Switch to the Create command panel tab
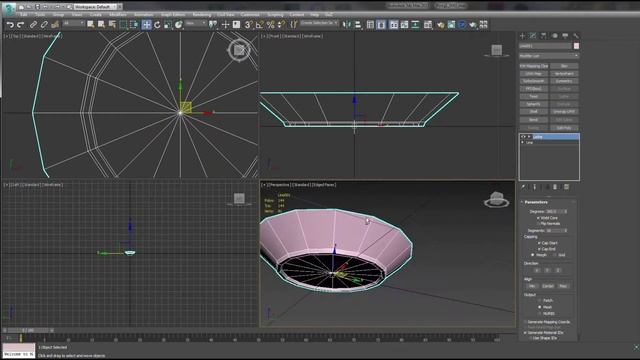Image resolution: width=640 pixels, height=360 pixels. click(522, 36)
